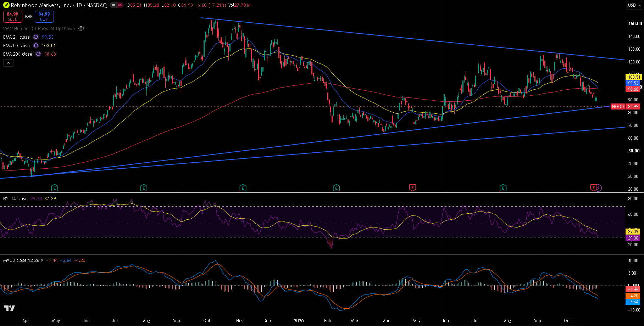The width and height of the screenshot is (644, 326).
Task: Click the refresh icon beside EMA 200 close
Action: coord(38,54)
